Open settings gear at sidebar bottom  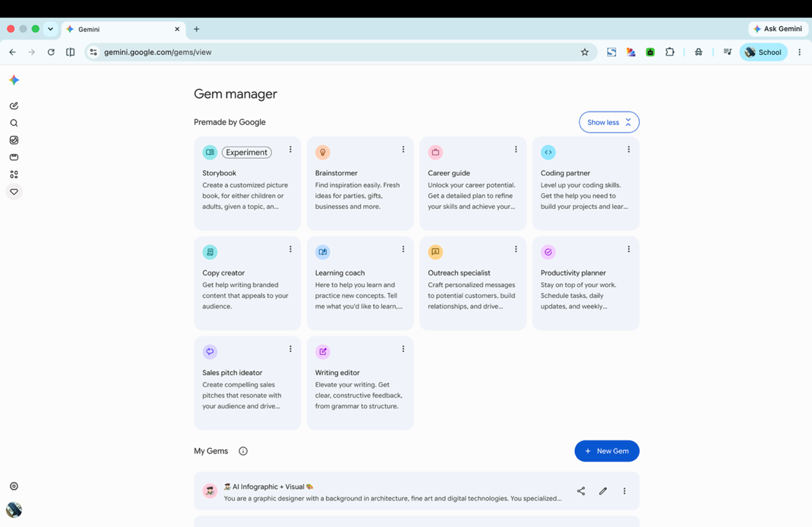coord(14,486)
